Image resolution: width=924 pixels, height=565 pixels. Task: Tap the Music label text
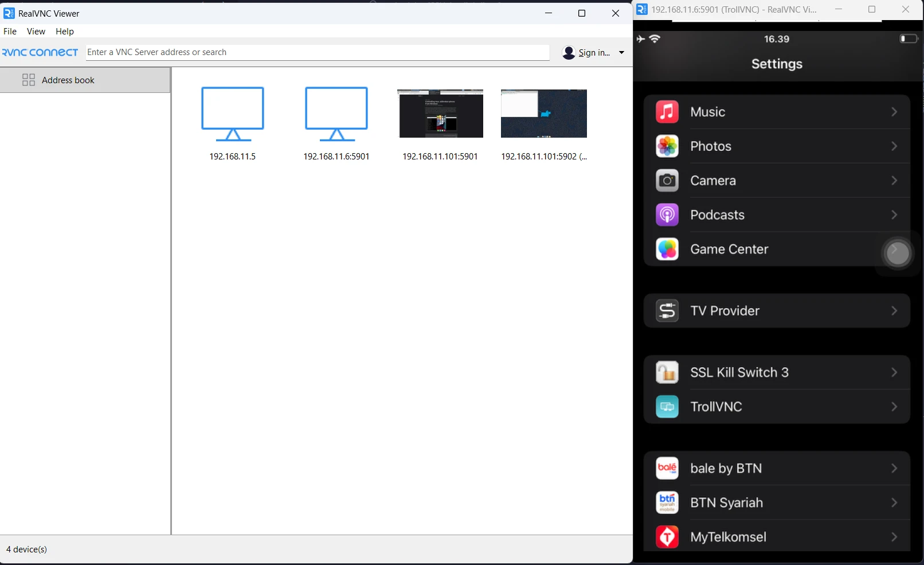pos(708,112)
